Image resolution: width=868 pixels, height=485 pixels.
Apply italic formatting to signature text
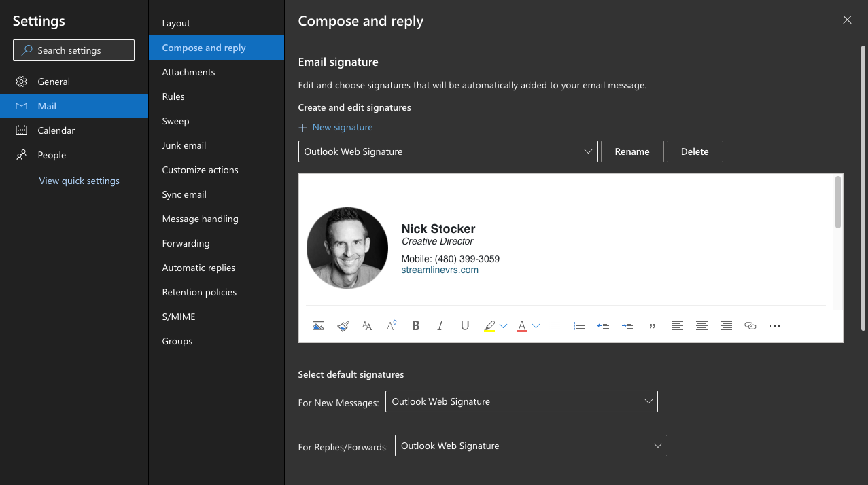[440, 326]
